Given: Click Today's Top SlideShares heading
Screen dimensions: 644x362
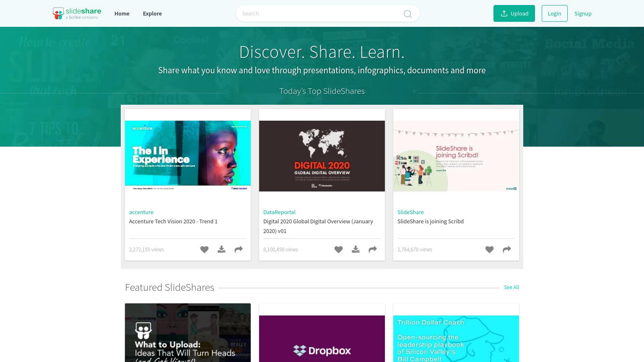Looking at the screenshot, I should click(x=322, y=91).
